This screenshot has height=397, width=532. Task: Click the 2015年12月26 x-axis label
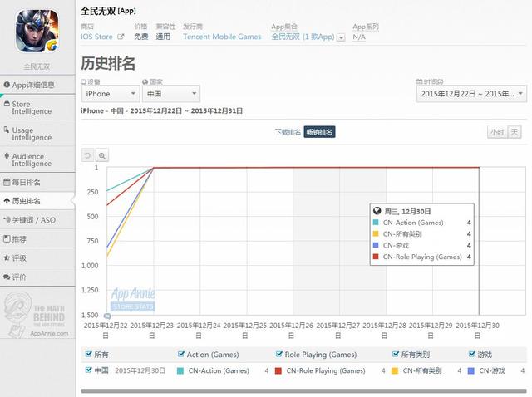pyautogui.click(x=291, y=330)
